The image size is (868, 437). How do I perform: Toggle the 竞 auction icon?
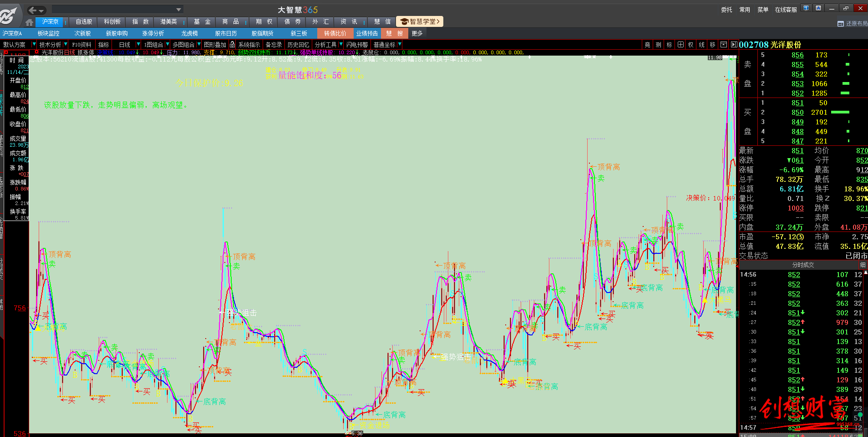click(647, 45)
